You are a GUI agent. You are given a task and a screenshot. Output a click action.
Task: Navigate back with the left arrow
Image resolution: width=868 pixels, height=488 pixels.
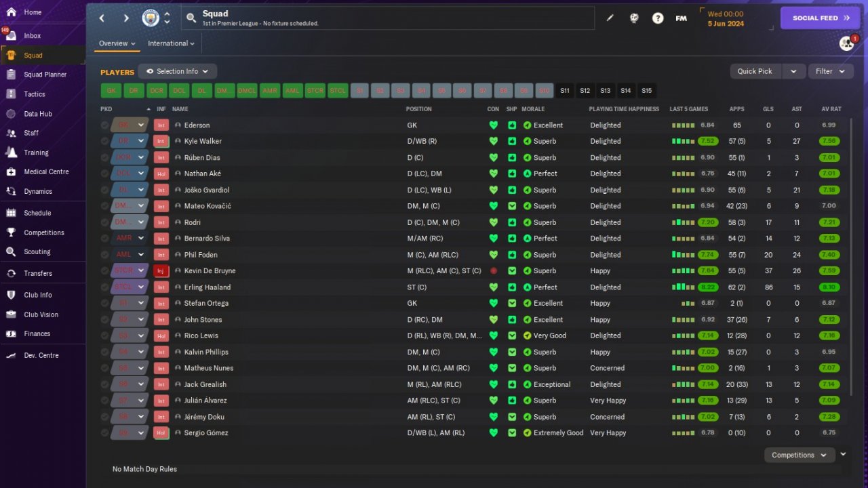(102, 18)
